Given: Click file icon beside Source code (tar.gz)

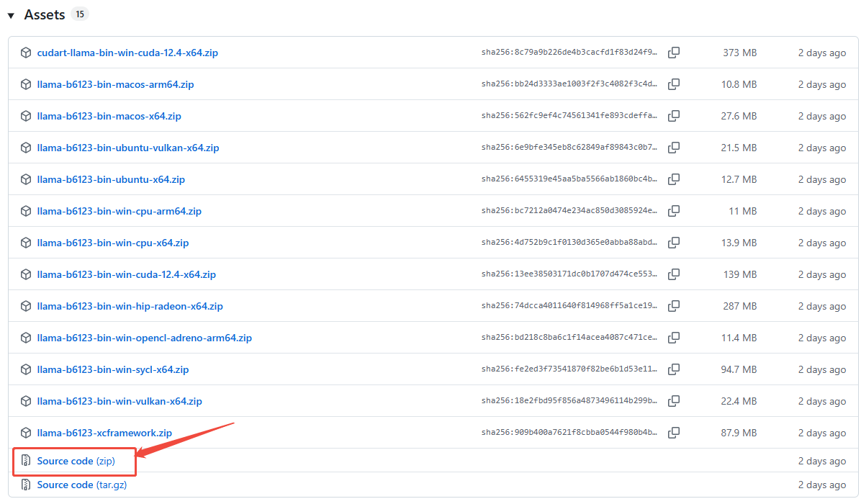Looking at the screenshot, I should (26, 485).
